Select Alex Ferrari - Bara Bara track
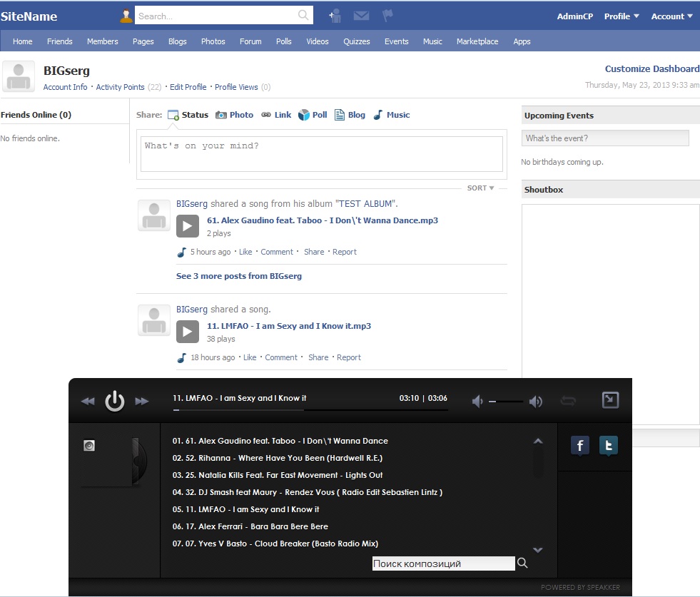Viewport: 700px width, 597px height. [x=250, y=526]
